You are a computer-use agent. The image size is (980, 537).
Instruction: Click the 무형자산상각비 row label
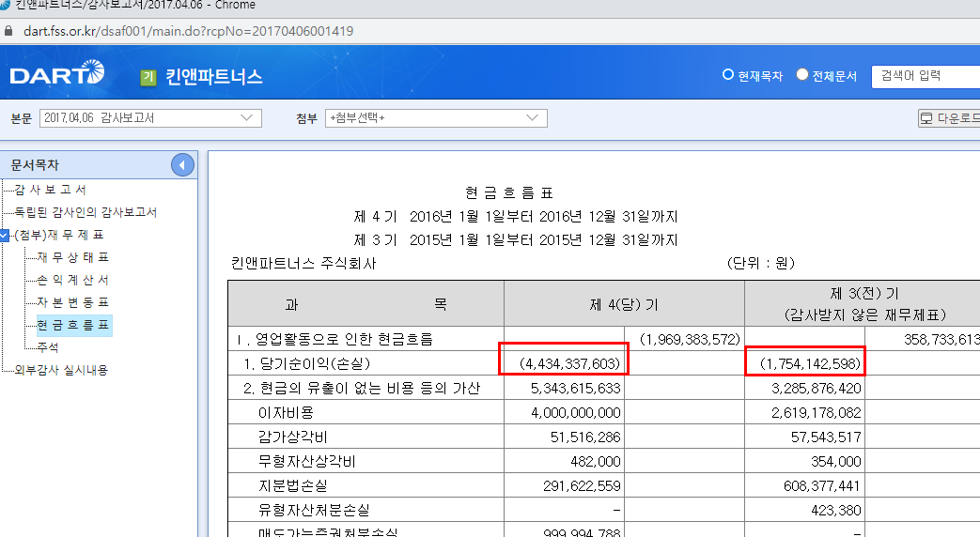tap(307, 462)
